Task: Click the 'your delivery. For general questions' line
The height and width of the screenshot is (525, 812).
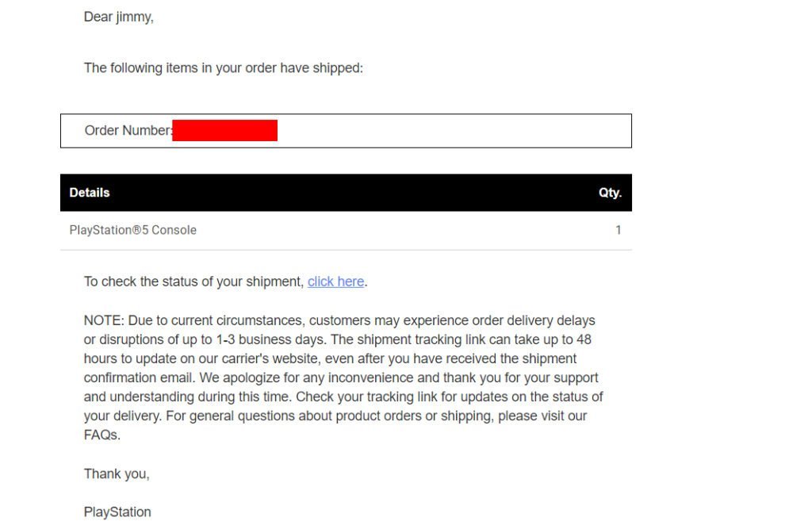Action: tap(335, 416)
